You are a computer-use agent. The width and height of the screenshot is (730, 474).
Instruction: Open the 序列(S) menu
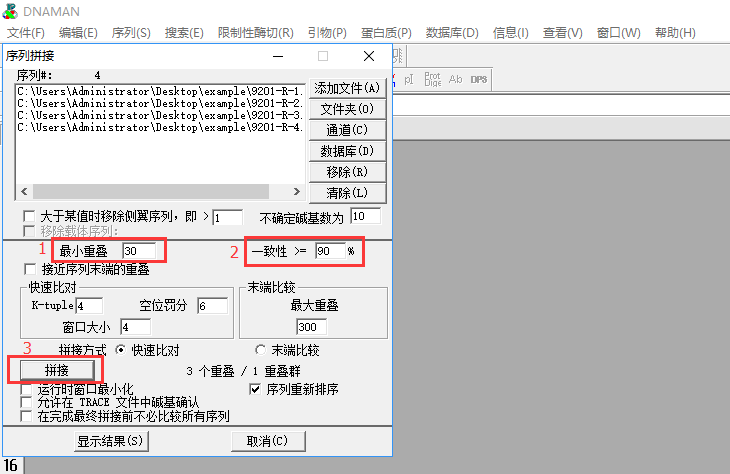pos(131,33)
